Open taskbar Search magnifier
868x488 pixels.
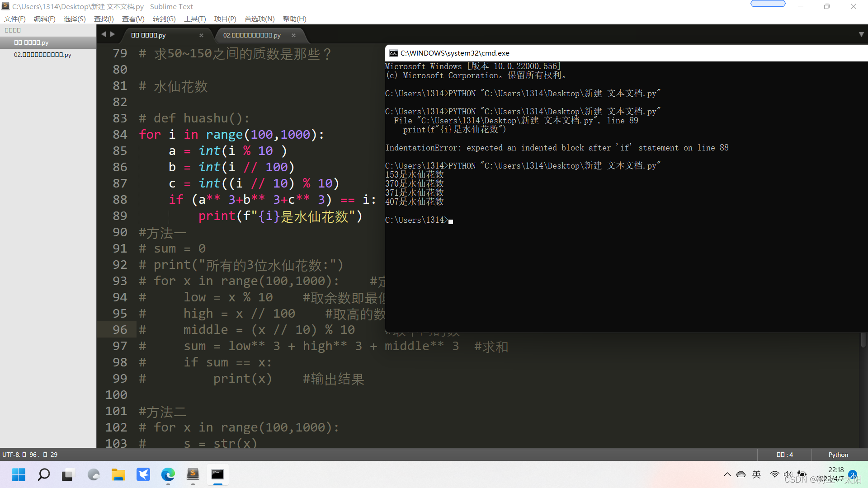point(44,474)
